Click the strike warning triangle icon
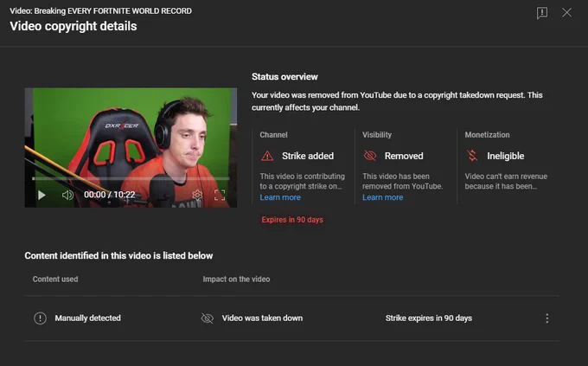This screenshot has height=366, width=588. point(267,156)
